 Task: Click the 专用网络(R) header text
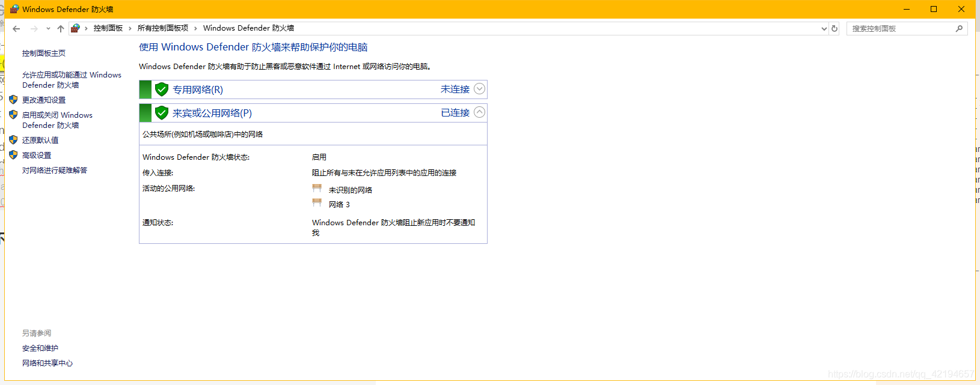[x=198, y=89]
